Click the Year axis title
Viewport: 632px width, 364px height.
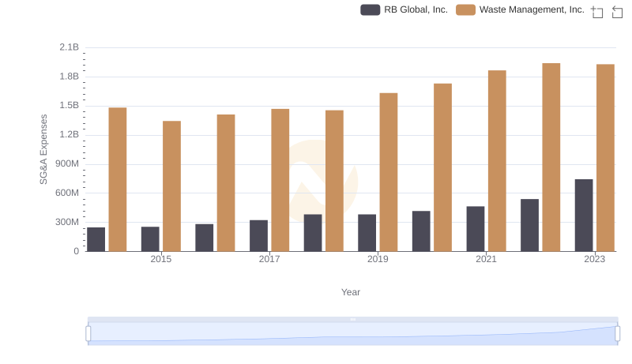[x=351, y=292]
